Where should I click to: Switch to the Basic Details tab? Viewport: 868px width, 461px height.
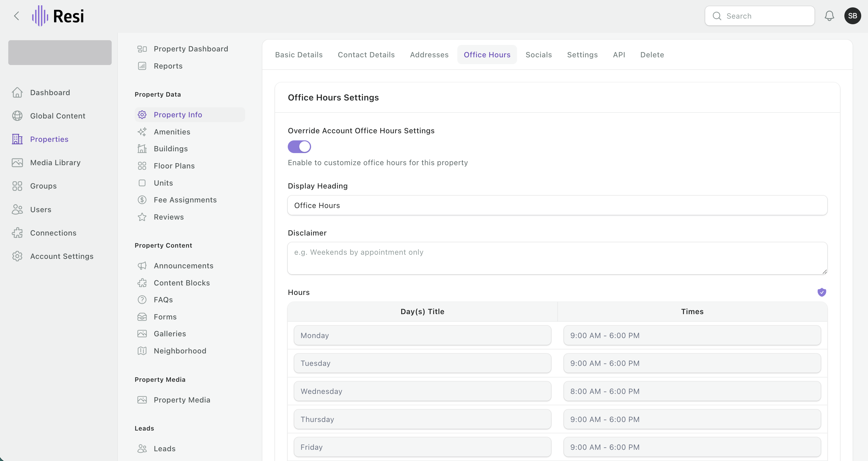tap(299, 55)
